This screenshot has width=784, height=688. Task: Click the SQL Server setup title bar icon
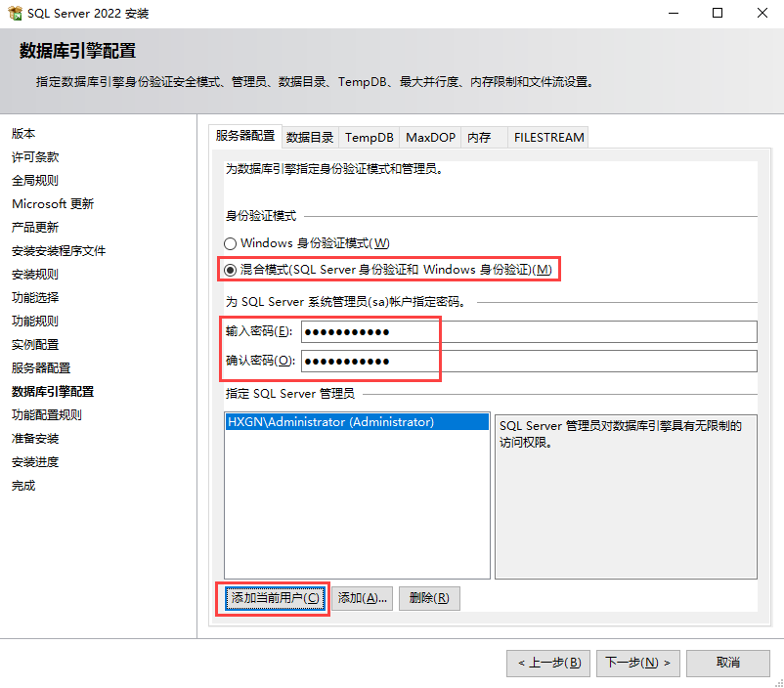[14, 14]
